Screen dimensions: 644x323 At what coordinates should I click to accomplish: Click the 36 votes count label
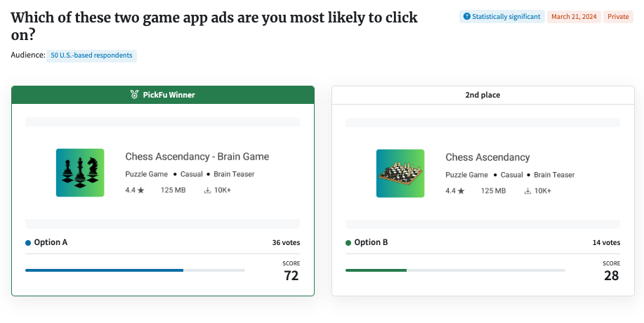(x=286, y=243)
